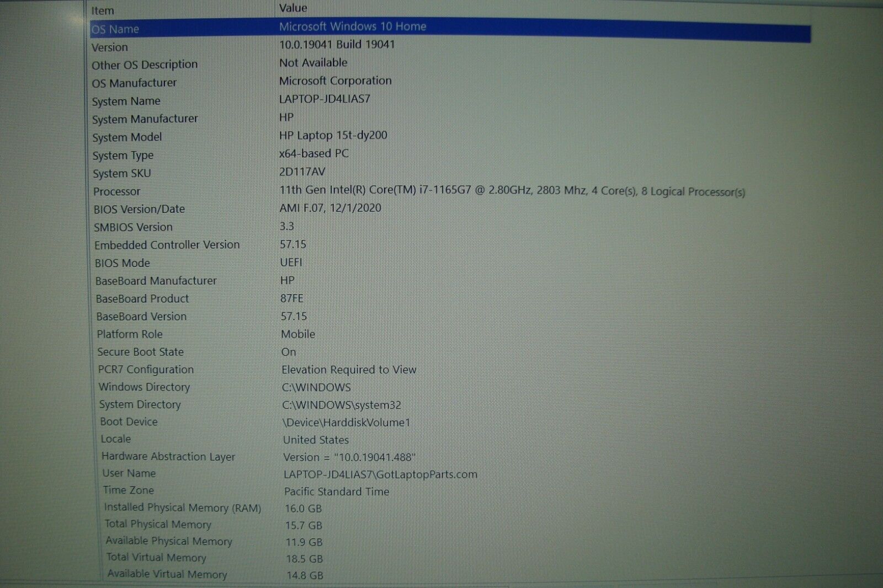Select the System SKU row
Viewport: 883px width, 588px height.
(122, 173)
